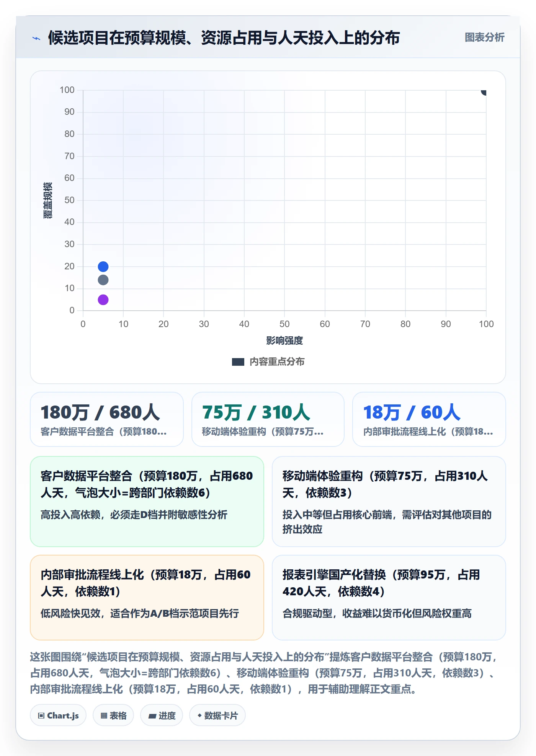
Task: Select the 180万 / 680人 stat card
Action: [107, 419]
